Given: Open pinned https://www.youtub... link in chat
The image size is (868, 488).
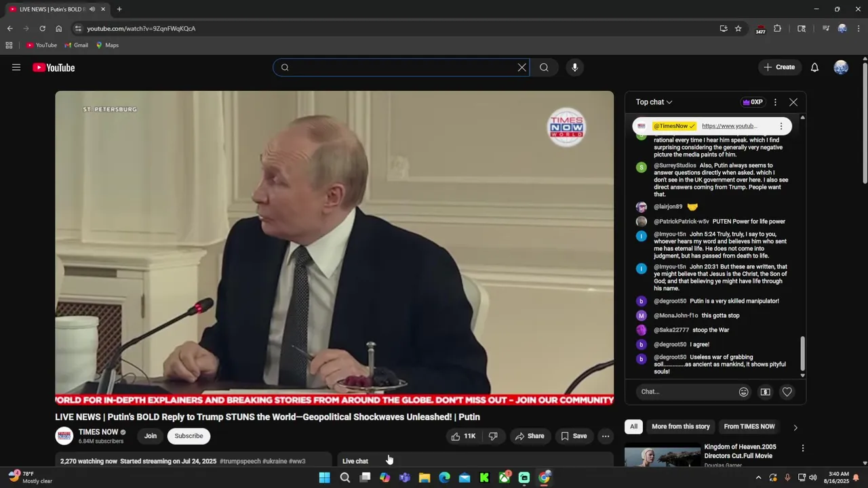Looking at the screenshot, I should [x=729, y=126].
